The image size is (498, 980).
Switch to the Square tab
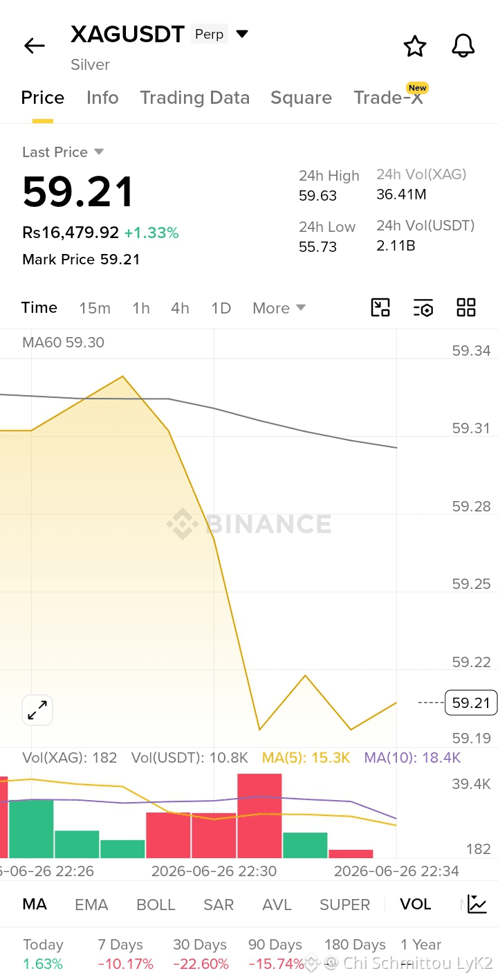tap(301, 98)
